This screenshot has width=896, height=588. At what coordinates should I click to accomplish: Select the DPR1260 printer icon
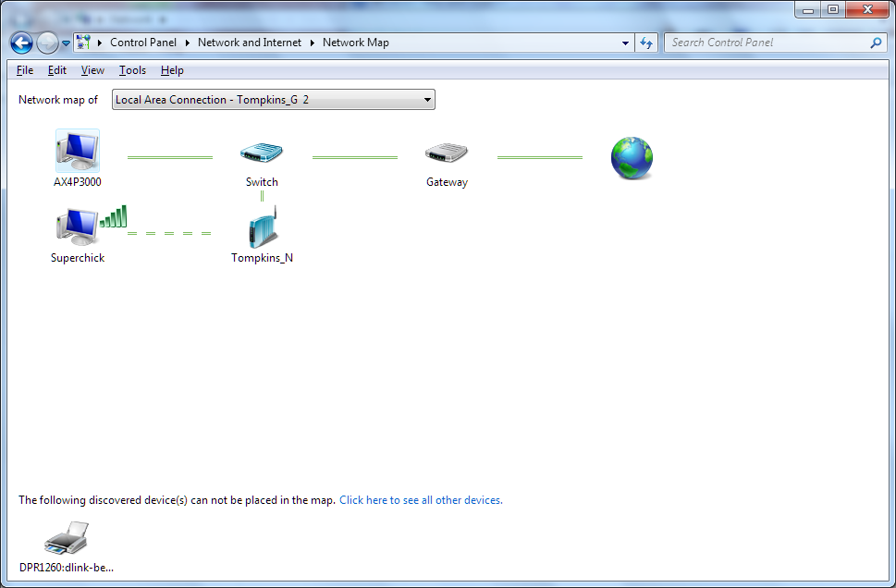pyautogui.click(x=66, y=539)
